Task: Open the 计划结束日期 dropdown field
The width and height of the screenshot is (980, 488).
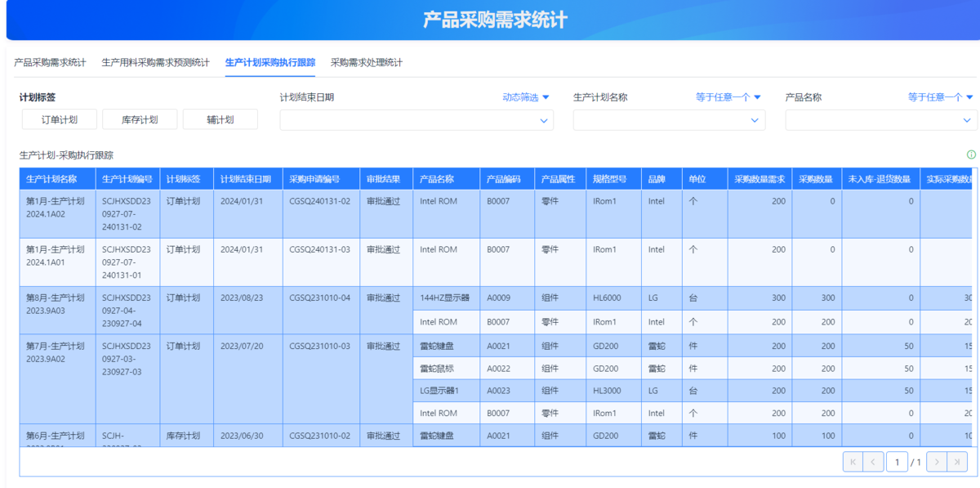Action: 416,120
